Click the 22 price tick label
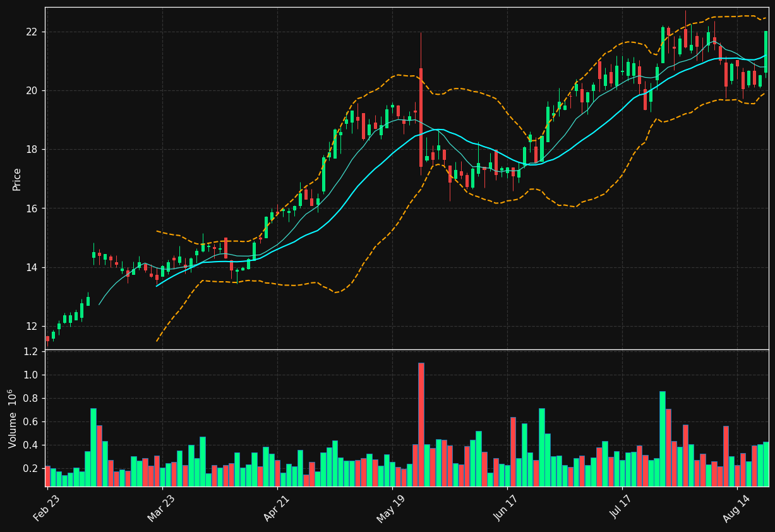The image size is (775, 532). click(x=32, y=32)
